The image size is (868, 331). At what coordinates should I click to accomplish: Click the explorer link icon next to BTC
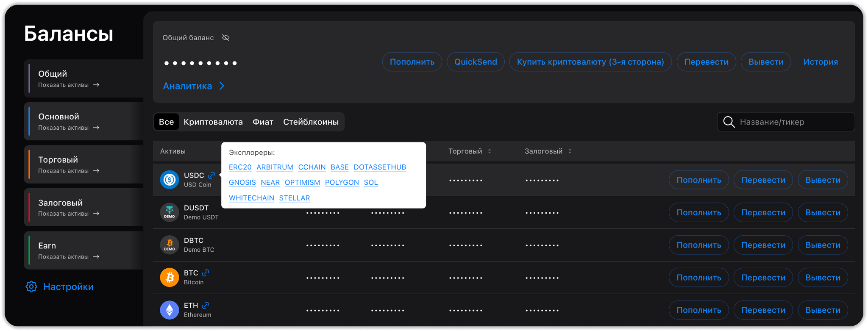pyautogui.click(x=206, y=273)
